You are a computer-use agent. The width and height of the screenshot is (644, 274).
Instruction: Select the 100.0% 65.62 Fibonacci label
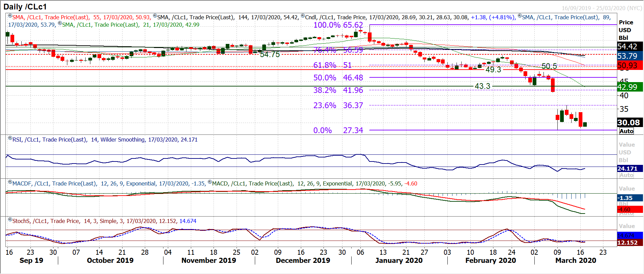(338, 25)
